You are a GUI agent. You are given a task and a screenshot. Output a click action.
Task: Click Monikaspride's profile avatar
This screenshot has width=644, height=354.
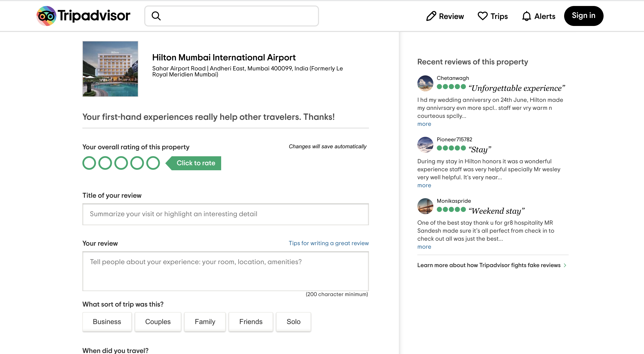pos(425,206)
